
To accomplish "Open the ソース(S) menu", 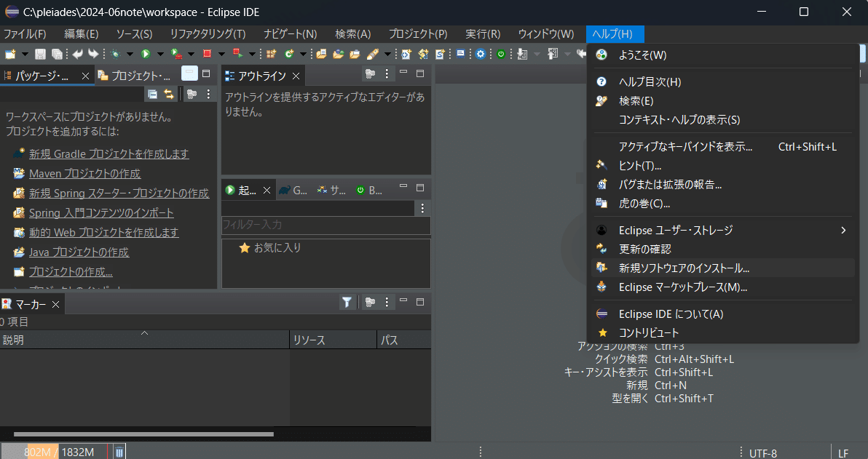I will coord(134,33).
